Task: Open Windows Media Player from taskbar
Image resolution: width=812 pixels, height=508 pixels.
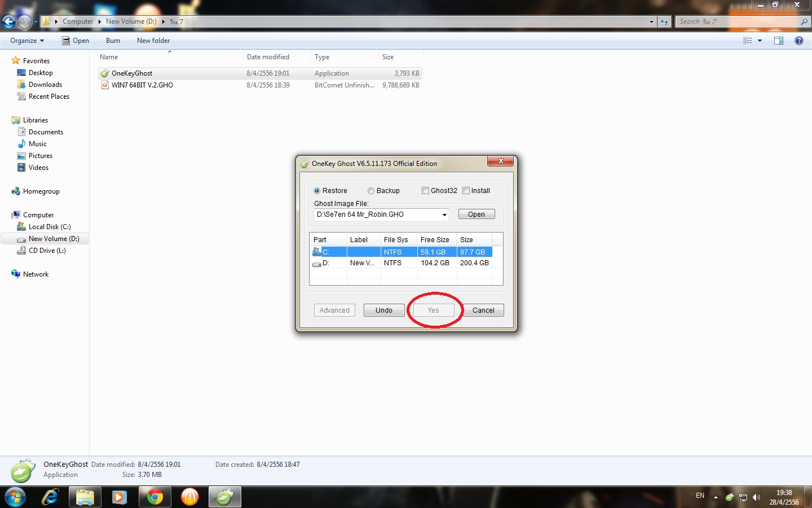Action: (120, 497)
